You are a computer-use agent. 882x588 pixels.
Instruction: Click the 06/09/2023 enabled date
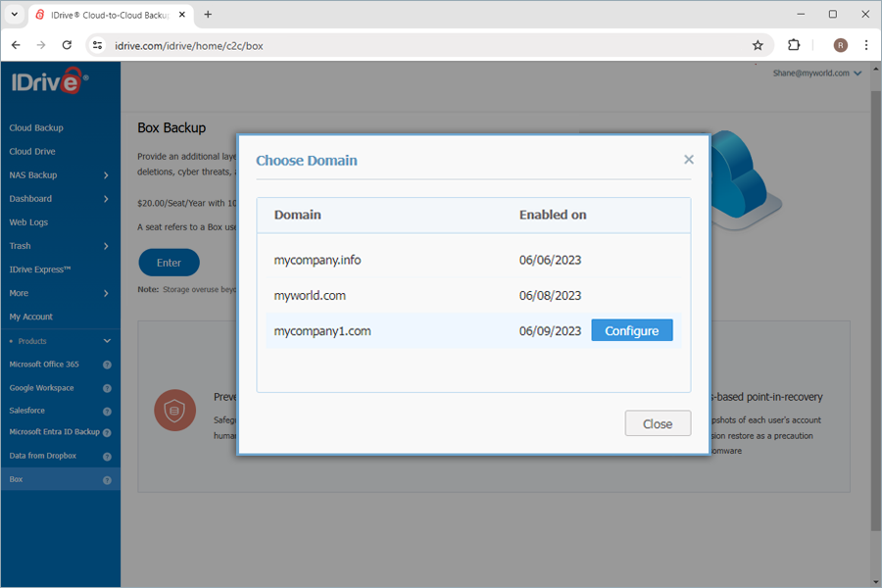point(550,331)
